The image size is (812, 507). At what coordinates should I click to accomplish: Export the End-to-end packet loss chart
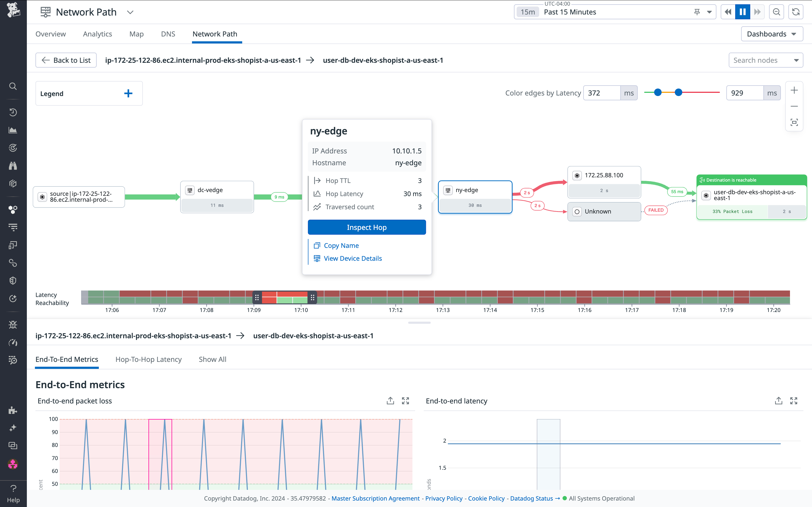(390, 401)
